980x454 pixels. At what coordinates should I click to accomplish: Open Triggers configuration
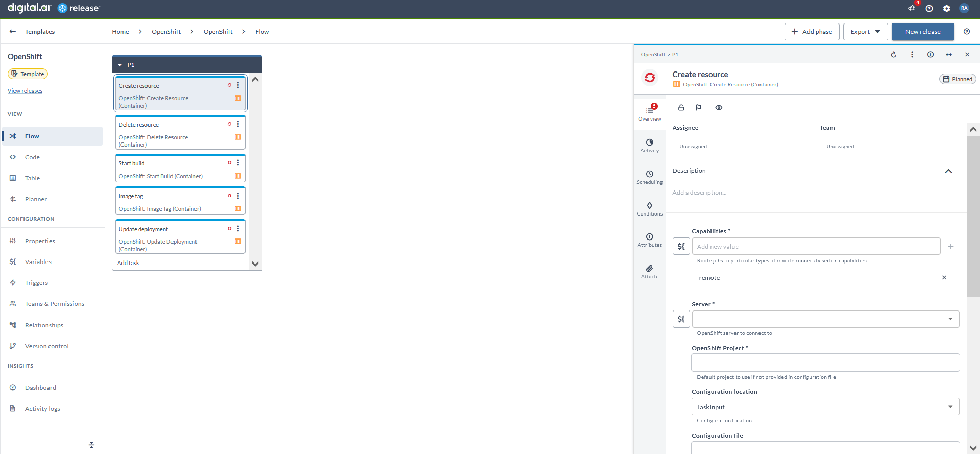(53, 283)
